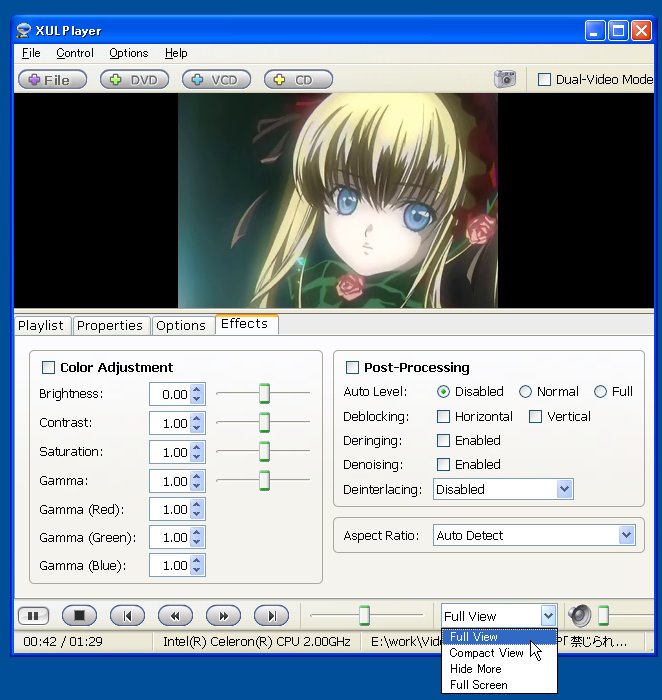The height and width of the screenshot is (700, 662).
Task: Choose Full Screen in dropdown list
Action: (499, 685)
